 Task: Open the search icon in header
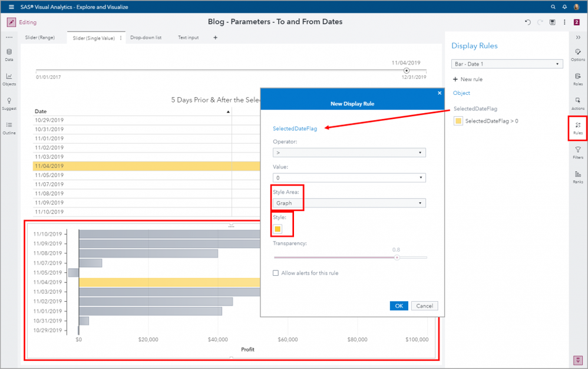(x=553, y=6)
